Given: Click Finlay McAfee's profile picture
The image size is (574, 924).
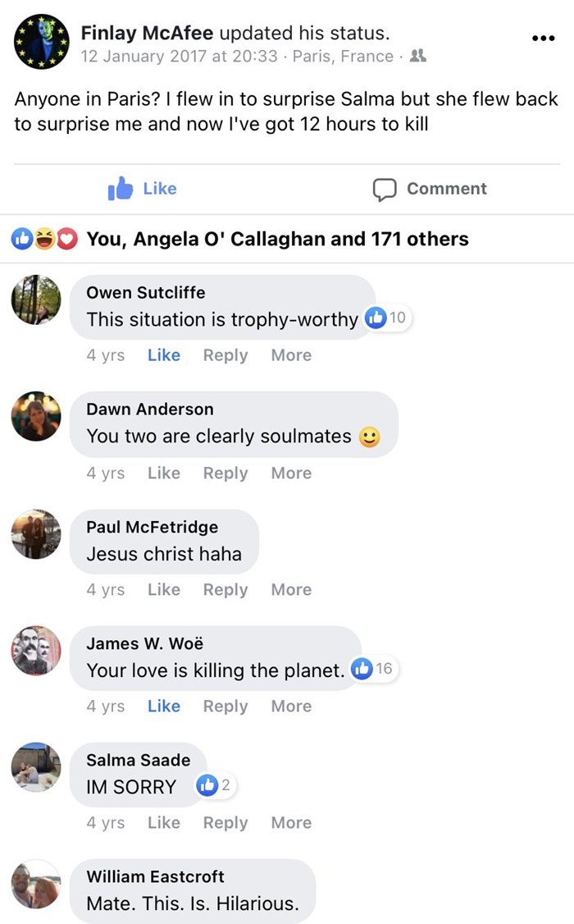Looking at the screenshot, I should coord(41,41).
